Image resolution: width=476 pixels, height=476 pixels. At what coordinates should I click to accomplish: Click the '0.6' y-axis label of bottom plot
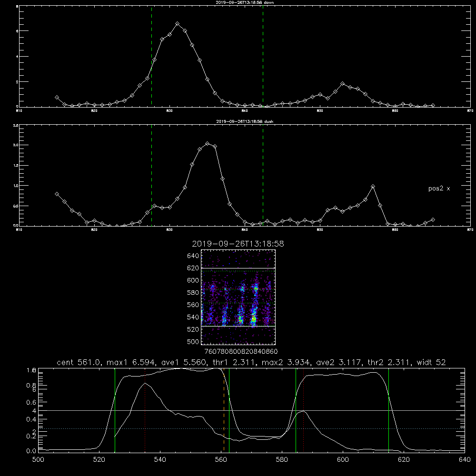pos(31,402)
